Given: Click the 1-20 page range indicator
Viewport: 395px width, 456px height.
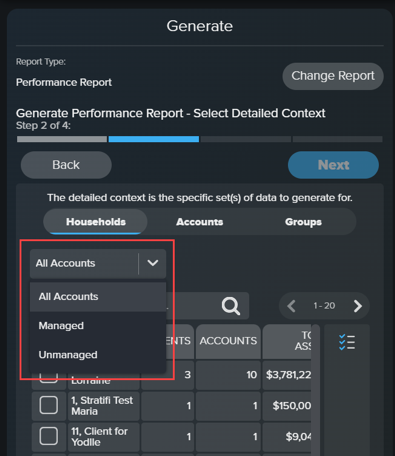Looking at the screenshot, I should point(324,306).
